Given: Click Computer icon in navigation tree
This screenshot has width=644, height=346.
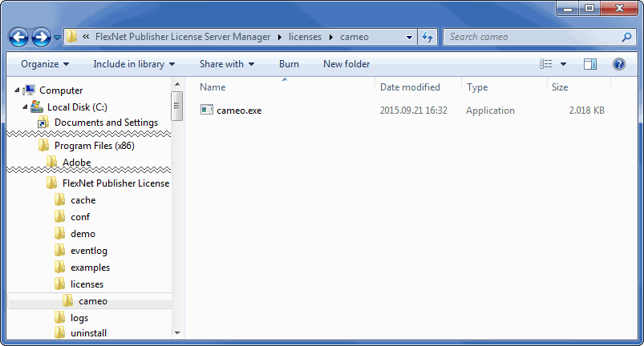Looking at the screenshot, I should [x=29, y=90].
